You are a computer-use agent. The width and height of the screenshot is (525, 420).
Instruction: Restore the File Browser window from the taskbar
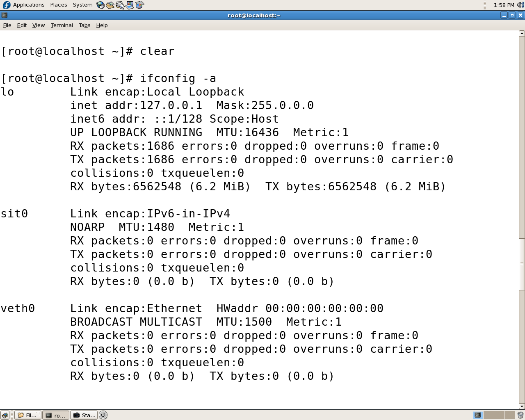click(27, 415)
